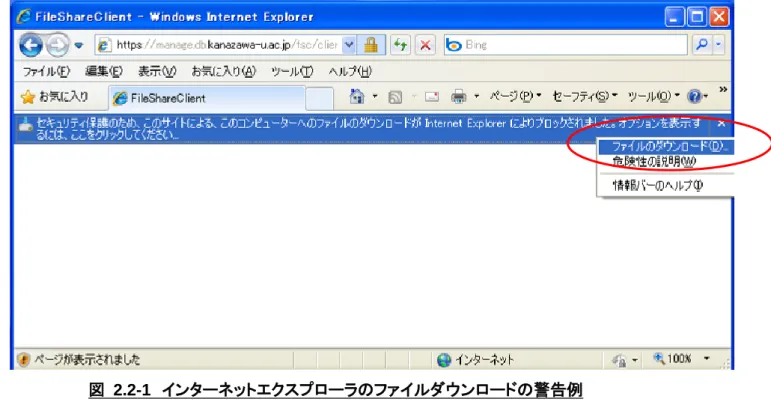
Task: Click the status bar shield warning icon
Action: 24,360
